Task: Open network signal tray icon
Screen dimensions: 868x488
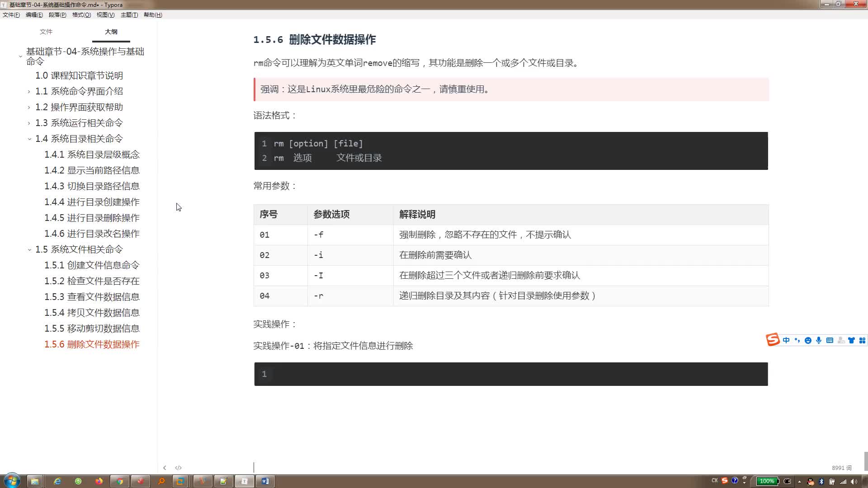Action: [843, 481]
